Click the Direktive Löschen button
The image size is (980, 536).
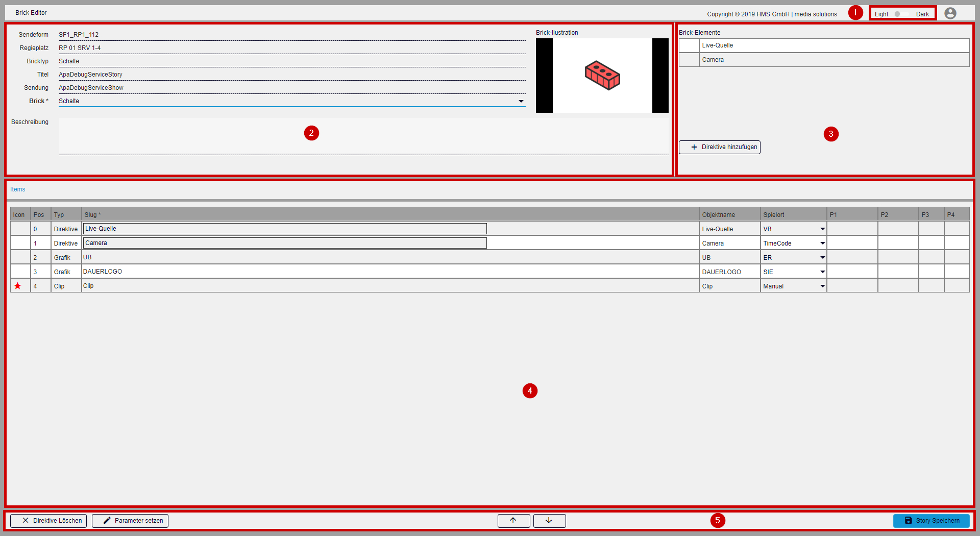48,520
